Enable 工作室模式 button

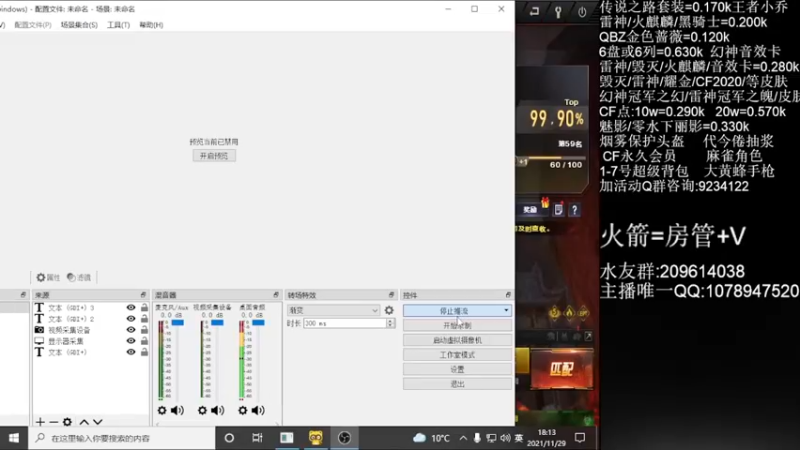[457, 355]
